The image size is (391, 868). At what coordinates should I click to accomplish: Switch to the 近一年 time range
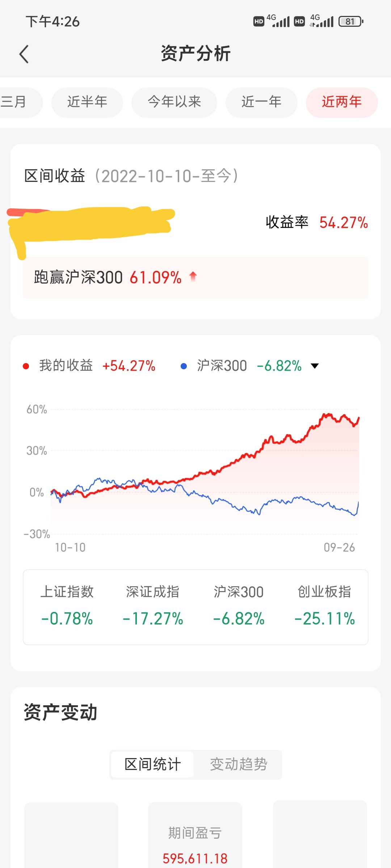tap(261, 102)
